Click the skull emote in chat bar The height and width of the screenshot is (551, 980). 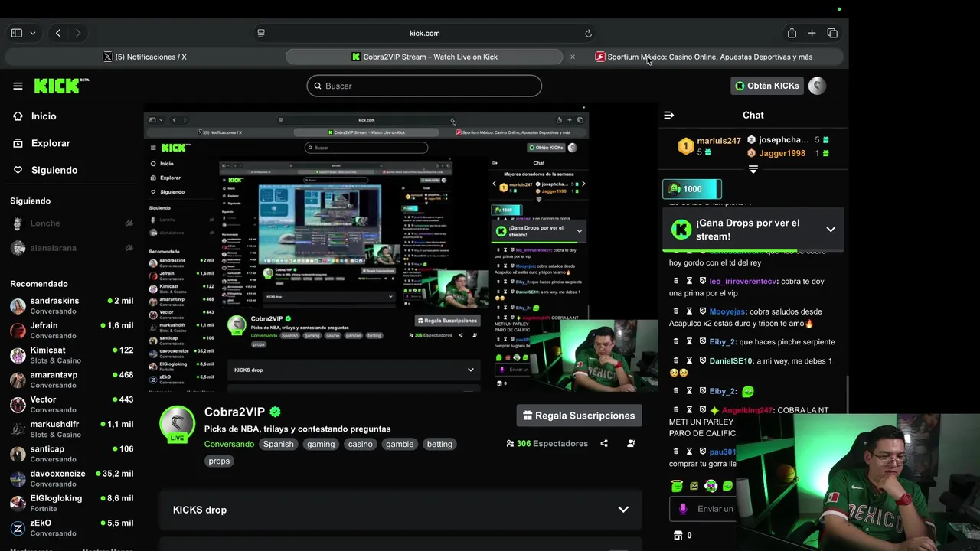(x=710, y=486)
